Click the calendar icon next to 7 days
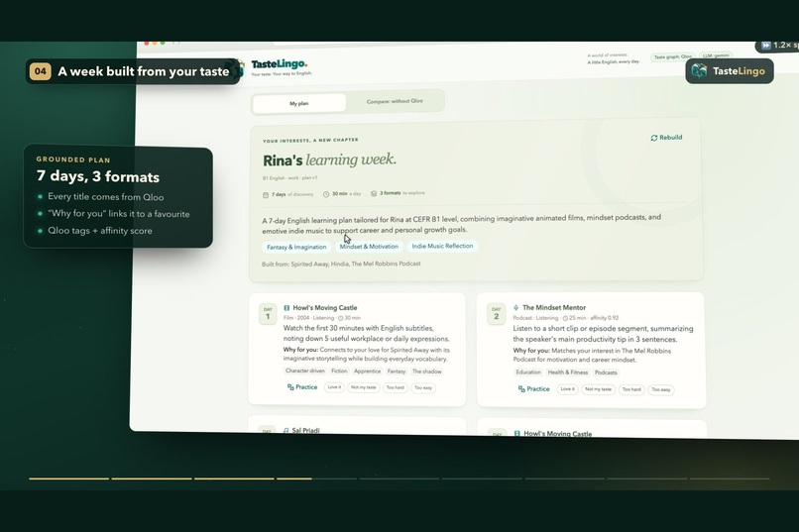Image resolution: width=799 pixels, height=532 pixels. pos(266,195)
